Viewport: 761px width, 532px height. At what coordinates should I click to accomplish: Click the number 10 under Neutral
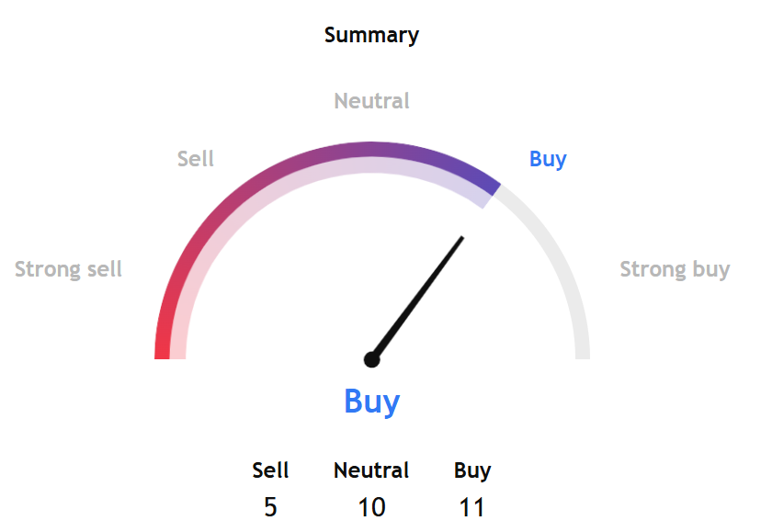click(x=371, y=507)
